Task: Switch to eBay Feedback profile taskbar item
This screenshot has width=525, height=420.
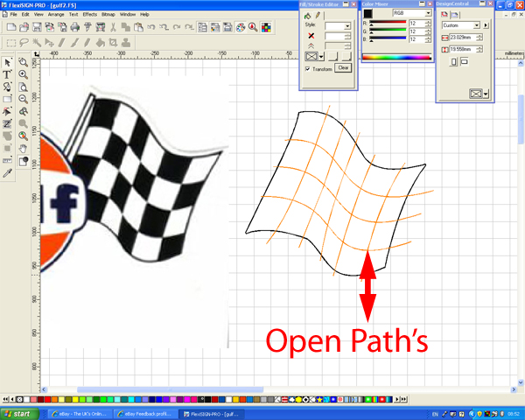Action: point(145,414)
